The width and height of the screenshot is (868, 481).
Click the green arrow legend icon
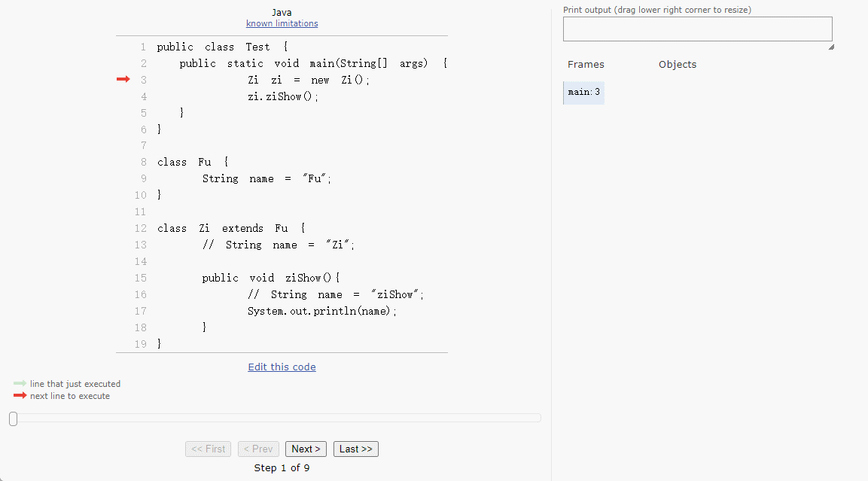[x=20, y=384]
